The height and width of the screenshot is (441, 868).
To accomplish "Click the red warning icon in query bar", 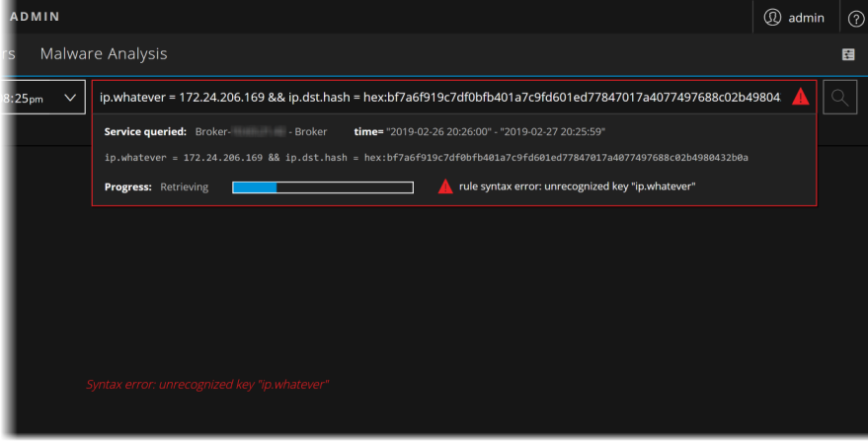I will point(801,97).
